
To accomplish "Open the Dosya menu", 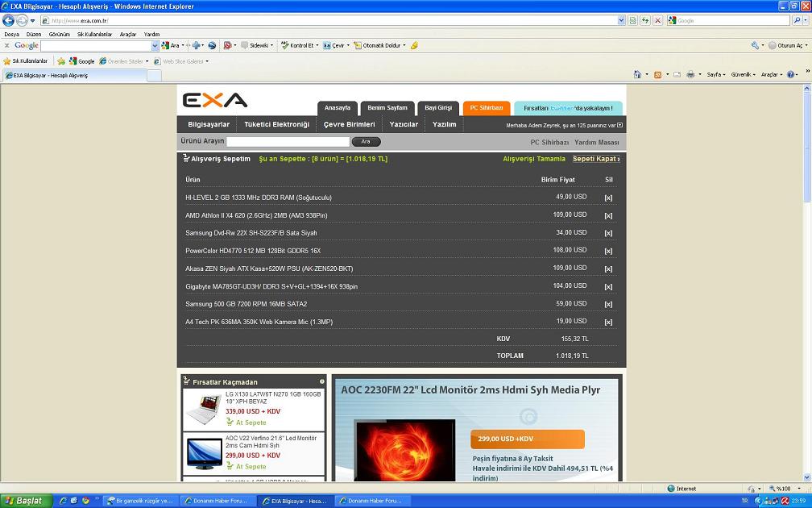I will pos(11,34).
